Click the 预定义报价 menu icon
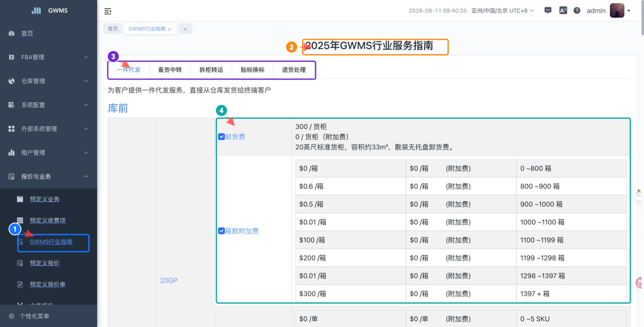The width and height of the screenshot is (644, 327). tap(20, 263)
